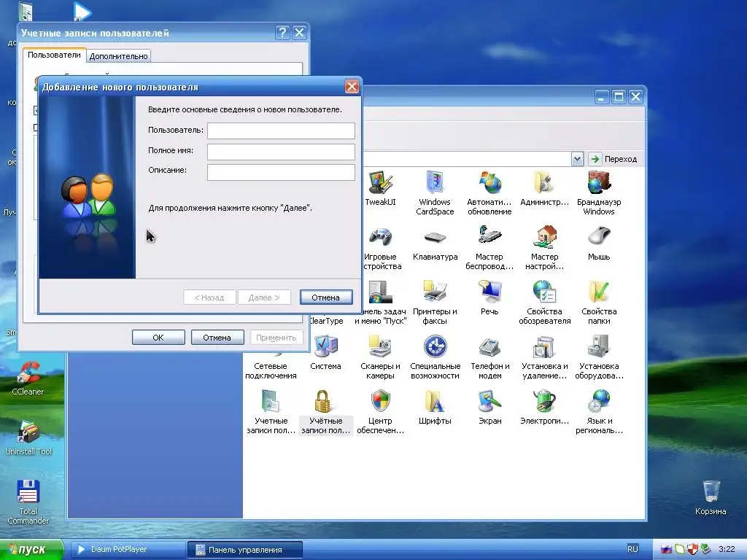Open the Game controllers (Игровые устройства) icon
The width and height of the screenshot is (747, 560).
click(380, 237)
